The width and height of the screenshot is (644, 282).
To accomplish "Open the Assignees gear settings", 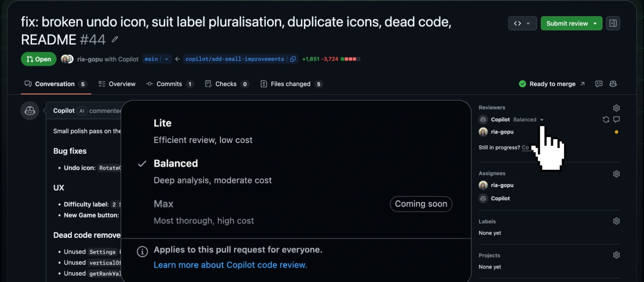I will tap(616, 174).
